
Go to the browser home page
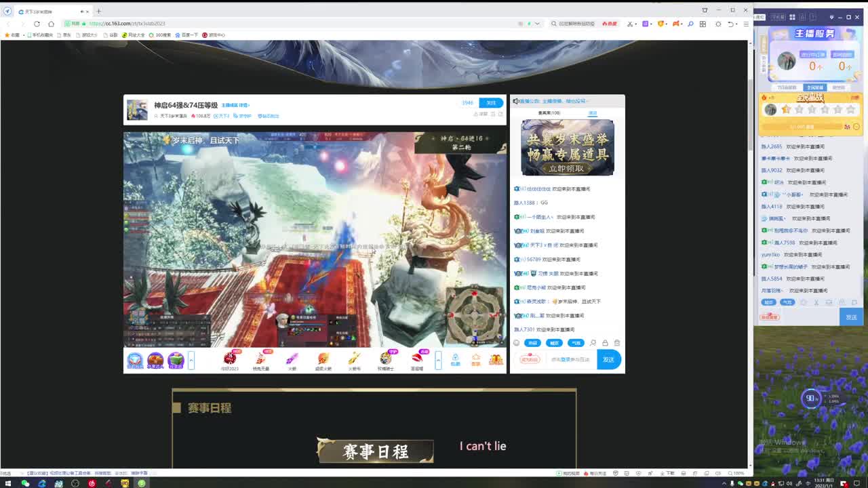pyautogui.click(x=51, y=24)
